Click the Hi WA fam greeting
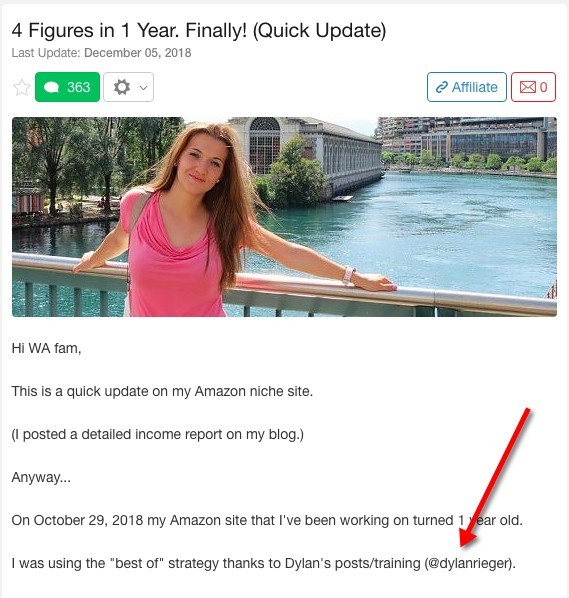The image size is (569, 598). tap(47, 348)
